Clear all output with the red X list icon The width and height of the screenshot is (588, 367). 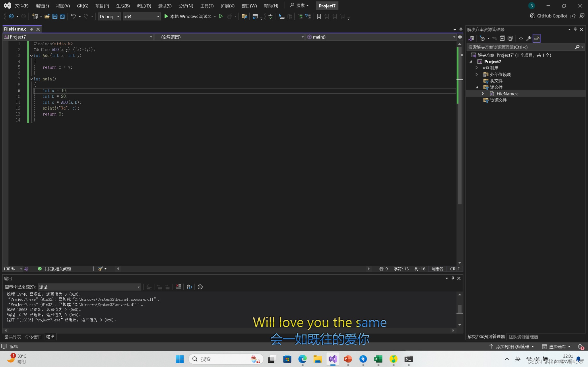coord(178,287)
